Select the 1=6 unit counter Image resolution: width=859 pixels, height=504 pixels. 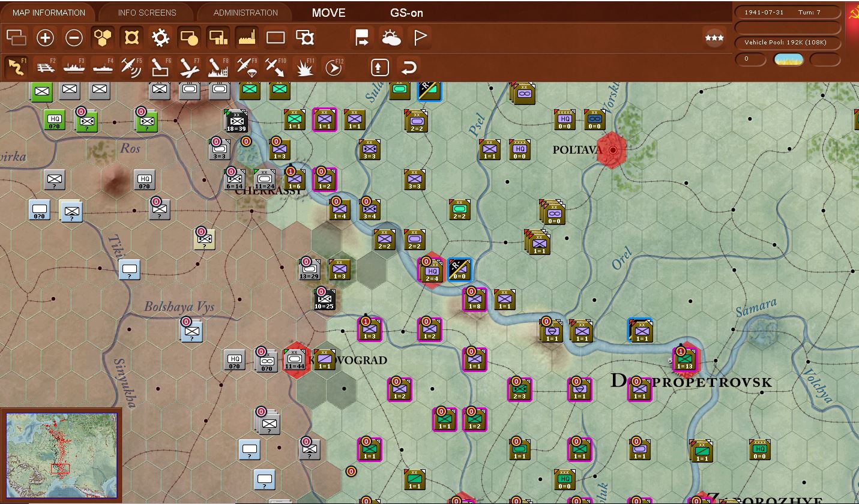[294, 180]
